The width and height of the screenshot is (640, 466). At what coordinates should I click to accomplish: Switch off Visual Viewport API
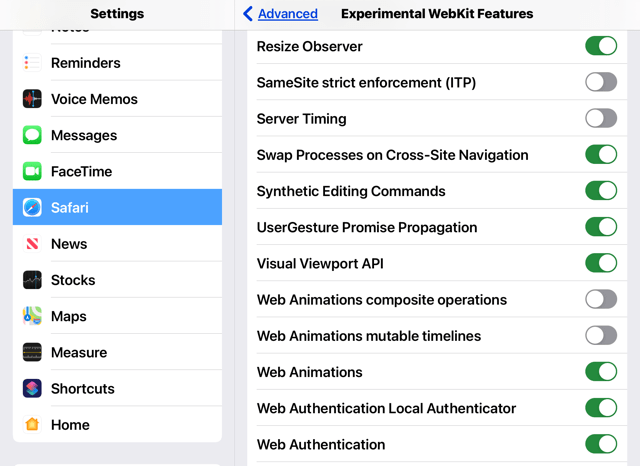point(601,263)
